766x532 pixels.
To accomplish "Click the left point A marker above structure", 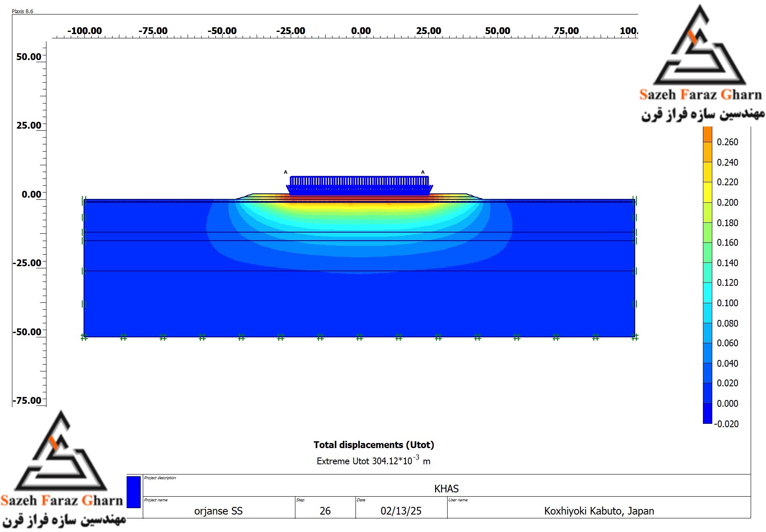I will pyautogui.click(x=286, y=172).
